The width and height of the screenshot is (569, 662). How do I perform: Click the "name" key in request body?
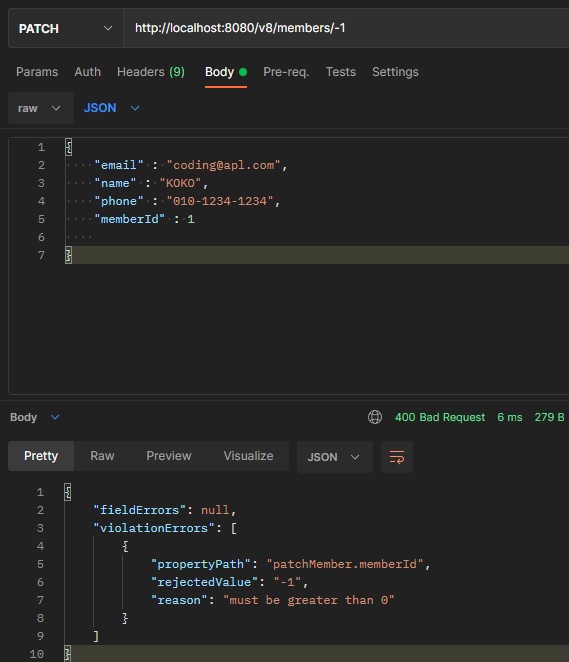[115, 183]
